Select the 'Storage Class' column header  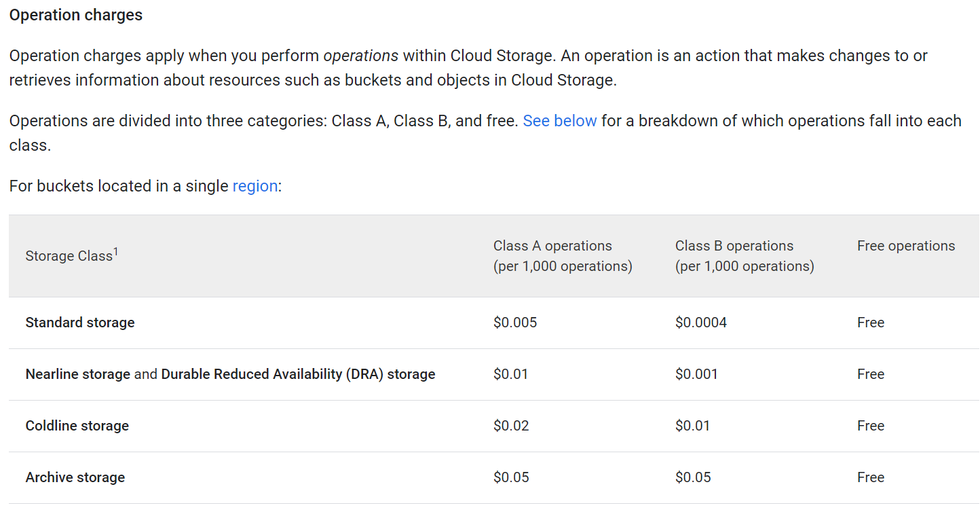pos(72,255)
